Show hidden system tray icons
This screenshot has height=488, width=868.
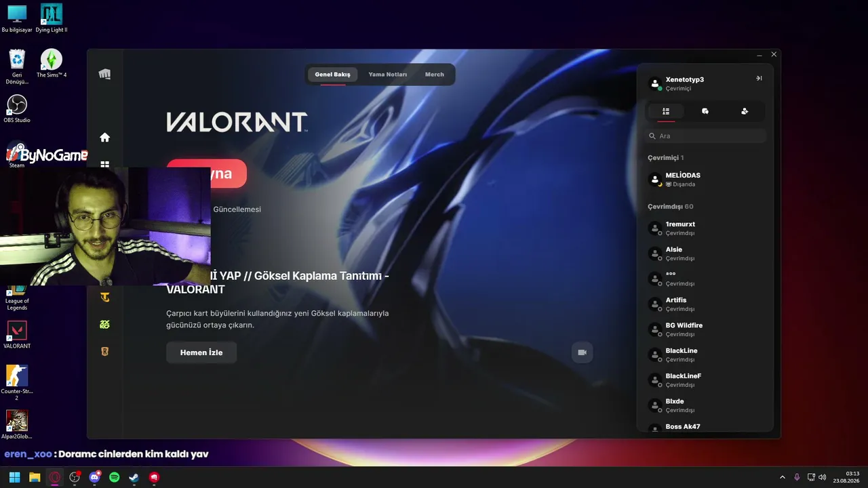coord(783,477)
